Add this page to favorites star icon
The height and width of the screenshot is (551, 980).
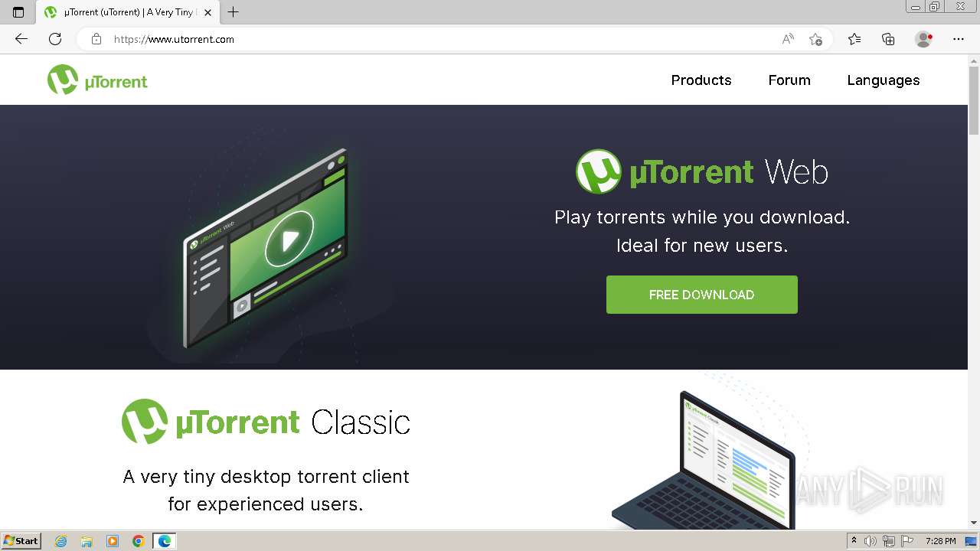click(x=815, y=39)
